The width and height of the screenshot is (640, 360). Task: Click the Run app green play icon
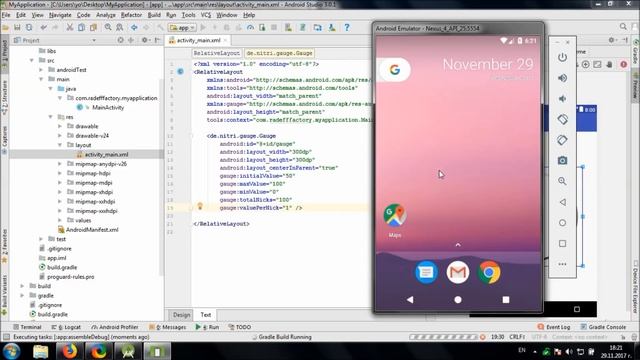pyautogui.click(x=203, y=27)
